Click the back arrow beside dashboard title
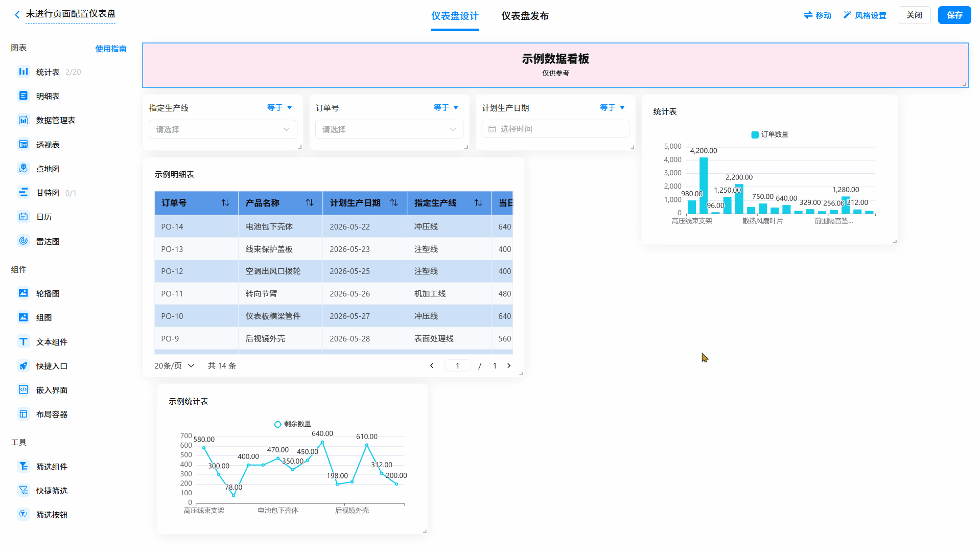This screenshot has height=551, width=980. (17, 15)
